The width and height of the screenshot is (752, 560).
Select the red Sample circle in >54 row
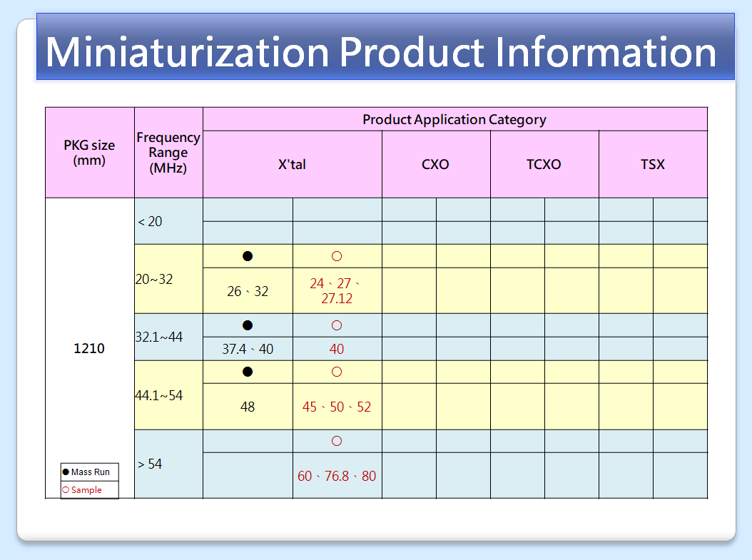(337, 441)
